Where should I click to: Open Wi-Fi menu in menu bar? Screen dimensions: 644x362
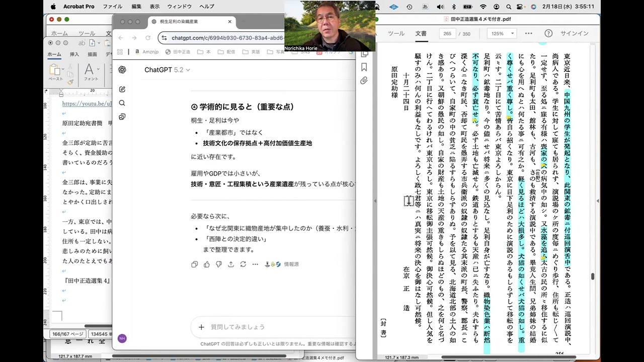pyautogui.click(x=483, y=7)
